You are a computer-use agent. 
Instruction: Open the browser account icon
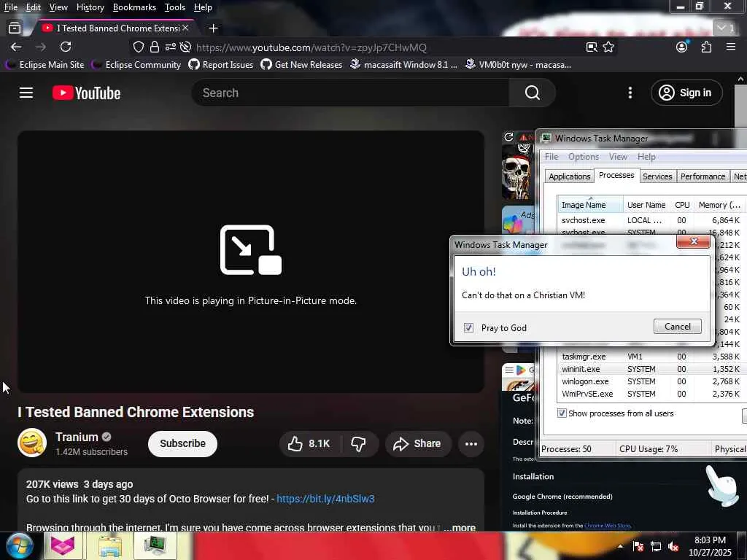point(682,47)
